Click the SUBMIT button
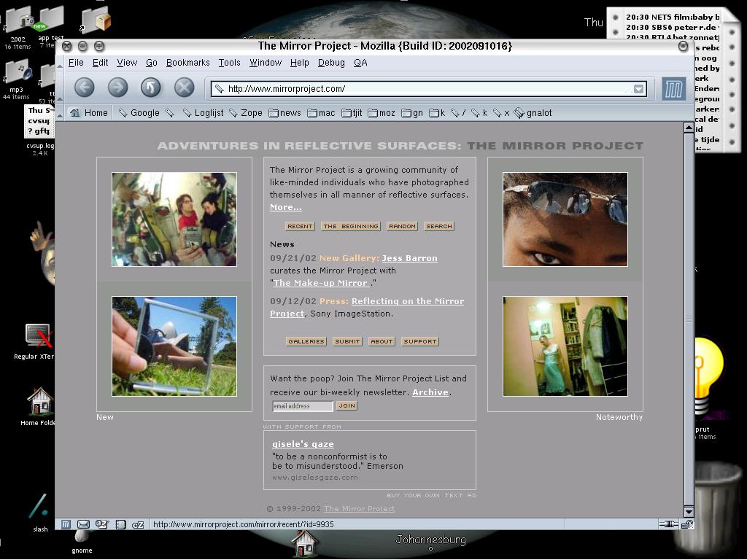 coord(347,341)
